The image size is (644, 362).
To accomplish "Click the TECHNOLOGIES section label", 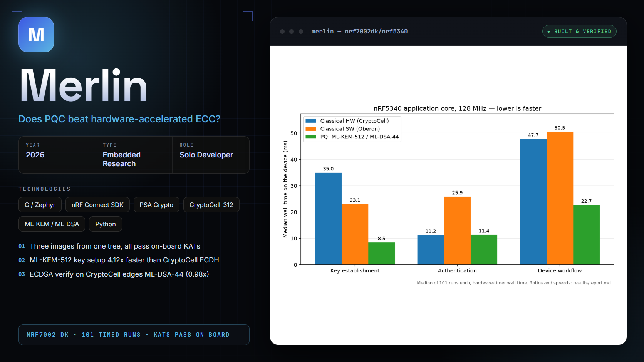I will point(45,189).
